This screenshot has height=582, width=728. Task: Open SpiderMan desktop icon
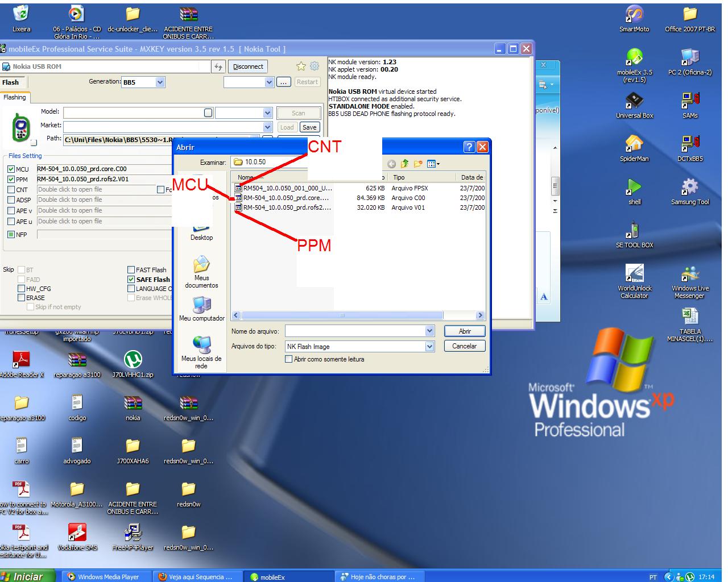pos(634,149)
